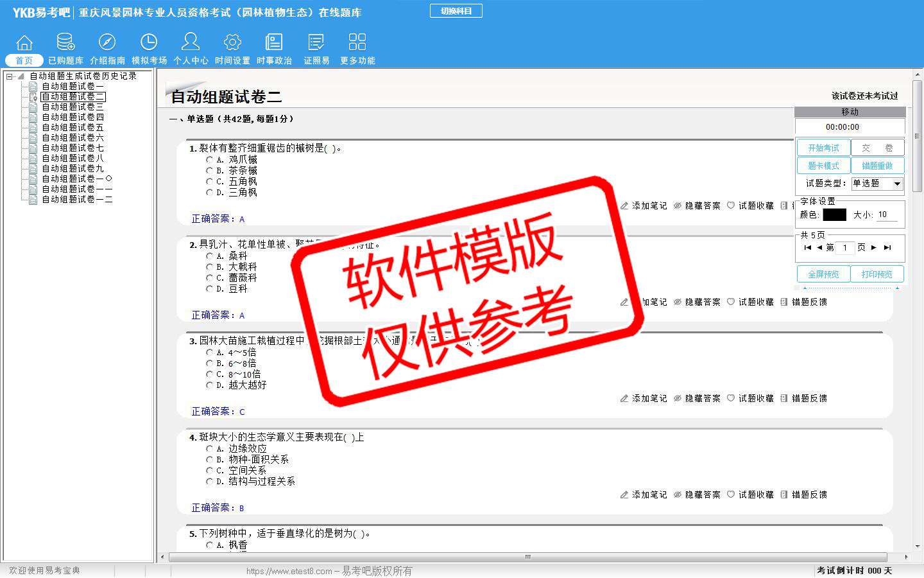This screenshot has height=578, width=924.
Task: Select 自动组题试卷一〇 in the tree
Action: (77, 179)
